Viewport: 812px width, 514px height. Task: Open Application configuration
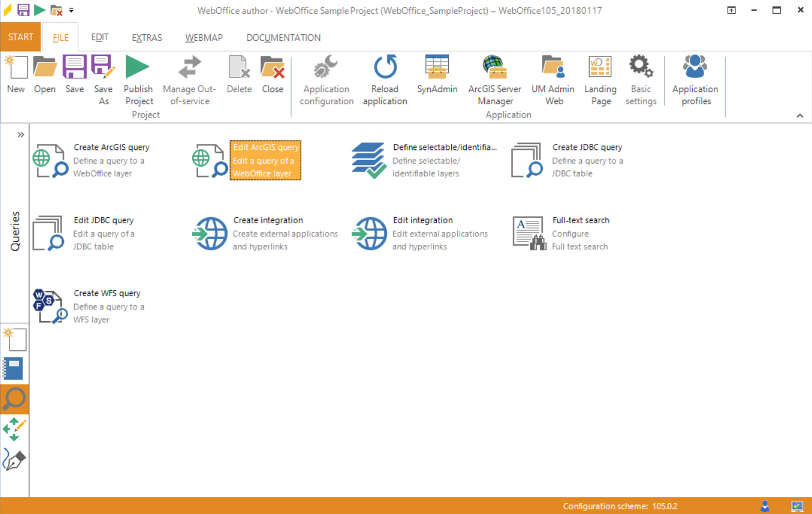[x=326, y=67]
